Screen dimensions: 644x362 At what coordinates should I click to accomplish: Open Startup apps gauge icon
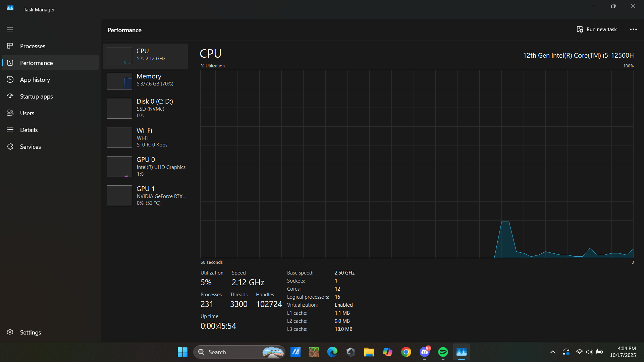point(10,96)
